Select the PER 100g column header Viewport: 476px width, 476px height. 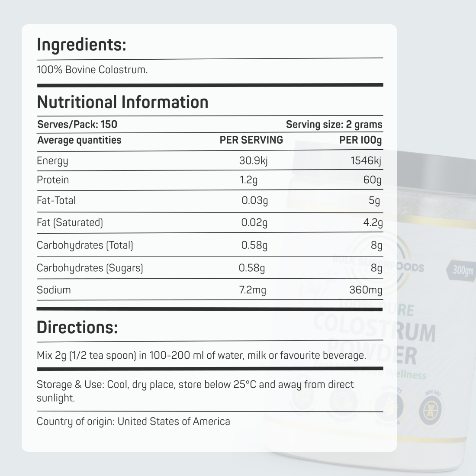click(360, 140)
